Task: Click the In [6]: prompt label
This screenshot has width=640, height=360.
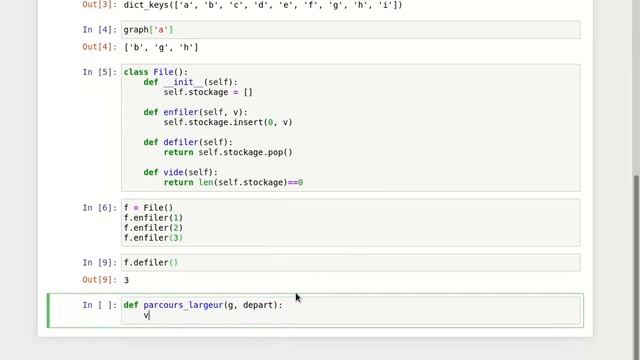Action: 100,208
